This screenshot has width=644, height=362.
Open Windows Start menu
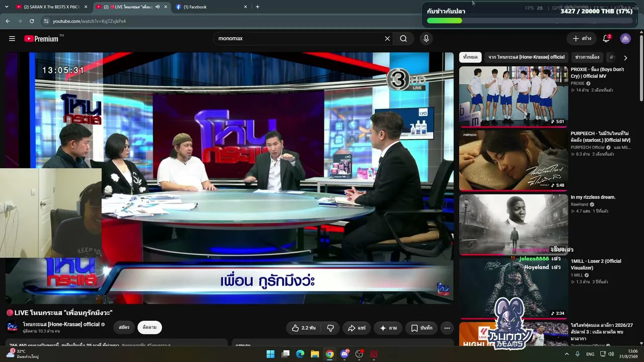coord(270,354)
